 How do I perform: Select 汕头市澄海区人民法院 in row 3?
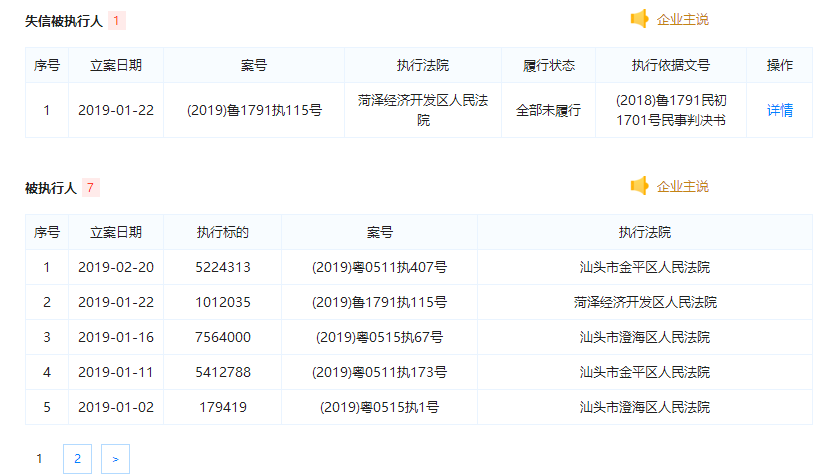click(645, 337)
